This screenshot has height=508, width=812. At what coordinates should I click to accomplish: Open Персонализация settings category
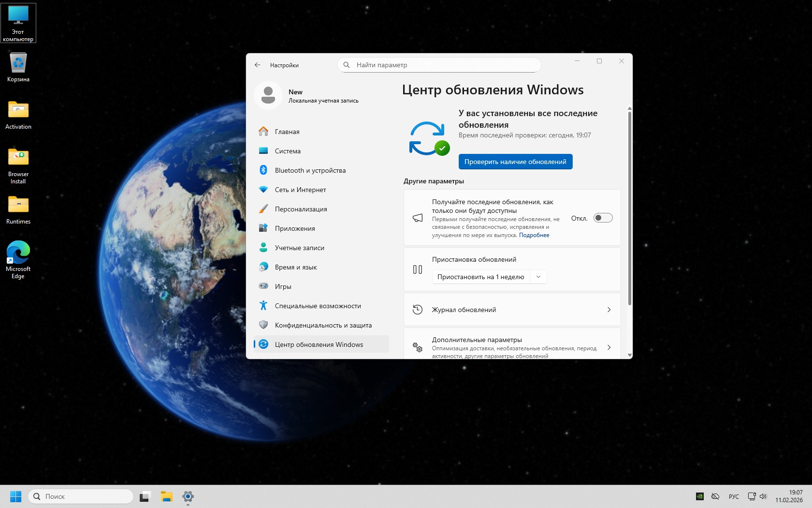pos(301,209)
